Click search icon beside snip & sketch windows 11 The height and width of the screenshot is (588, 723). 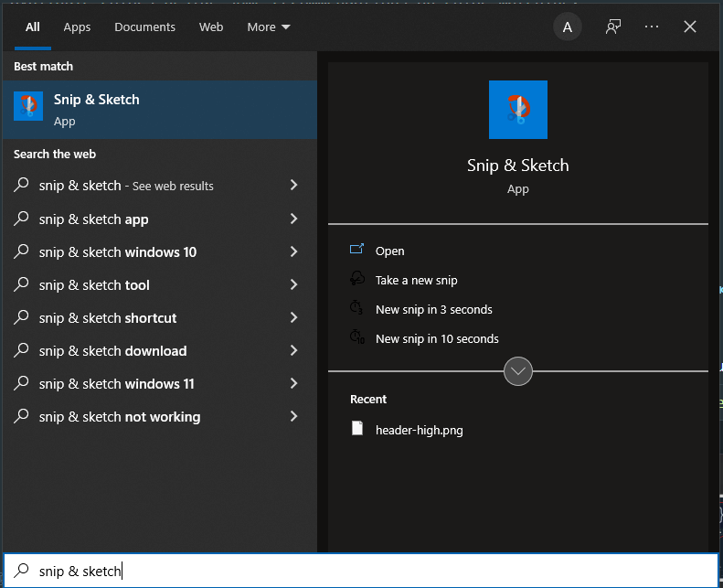coord(21,384)
